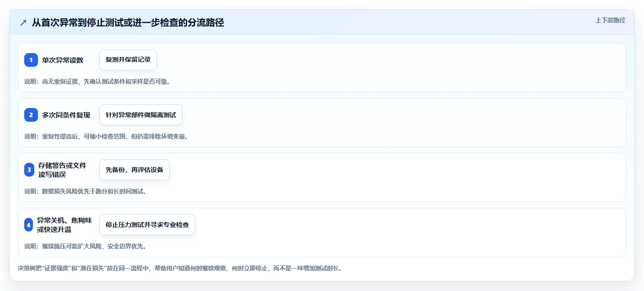
Task: Click the step 3 number badge
Action: tap(29, 170)
